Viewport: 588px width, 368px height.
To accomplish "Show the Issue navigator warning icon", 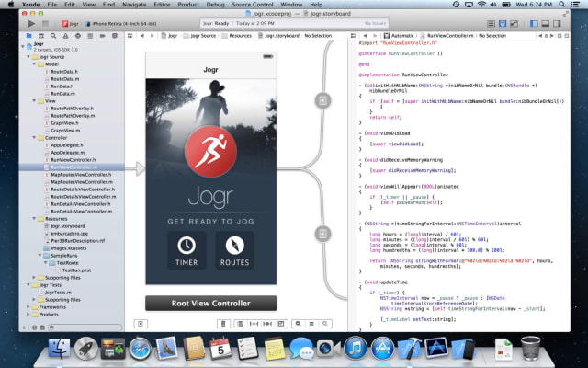I will click(64, 34).
